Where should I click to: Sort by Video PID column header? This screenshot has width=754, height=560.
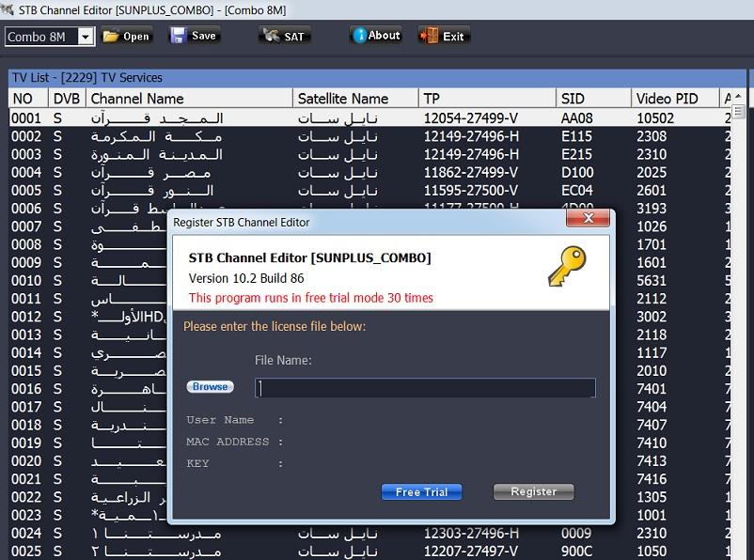(x=675, y=99)
